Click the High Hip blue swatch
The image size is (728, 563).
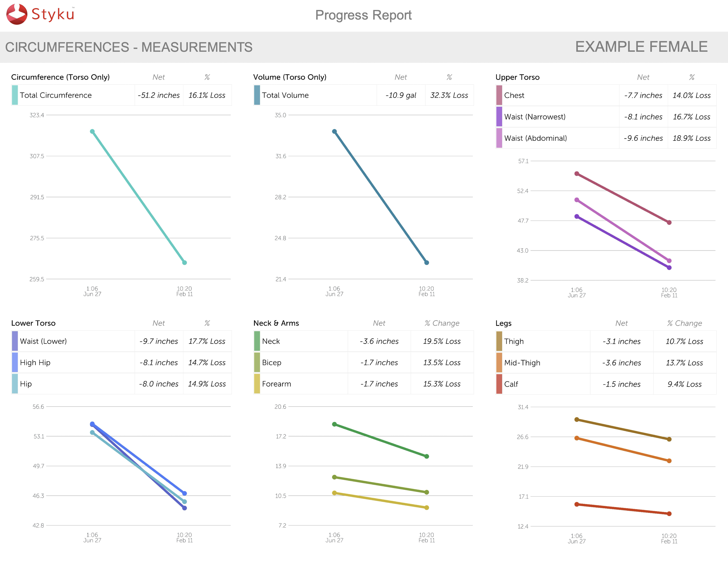[15, 362]
